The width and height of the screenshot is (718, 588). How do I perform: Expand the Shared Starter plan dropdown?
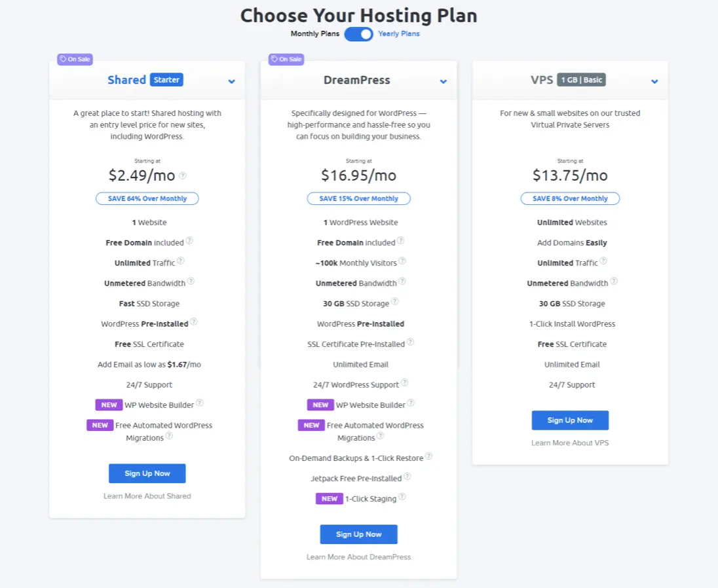231,81
